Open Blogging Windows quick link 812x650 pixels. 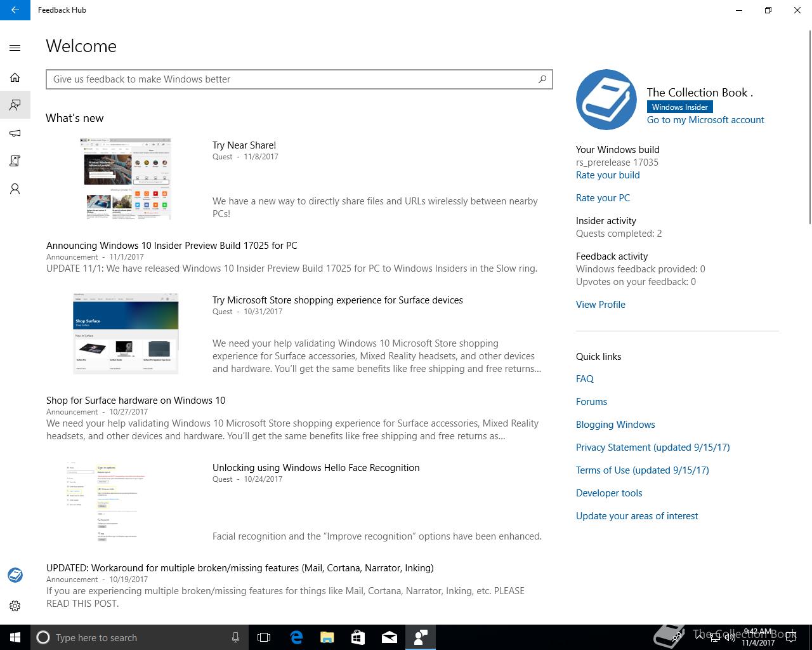[x=615, y=425]
